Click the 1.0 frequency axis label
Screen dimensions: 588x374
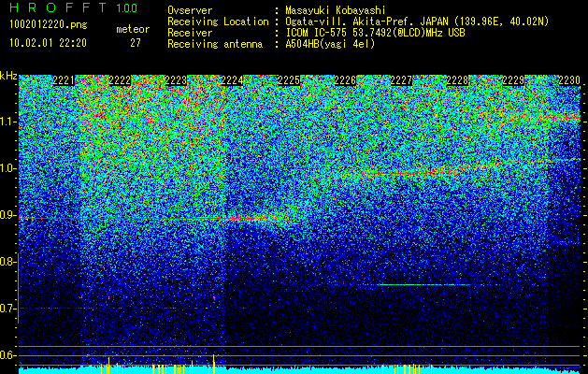point(7,168)
